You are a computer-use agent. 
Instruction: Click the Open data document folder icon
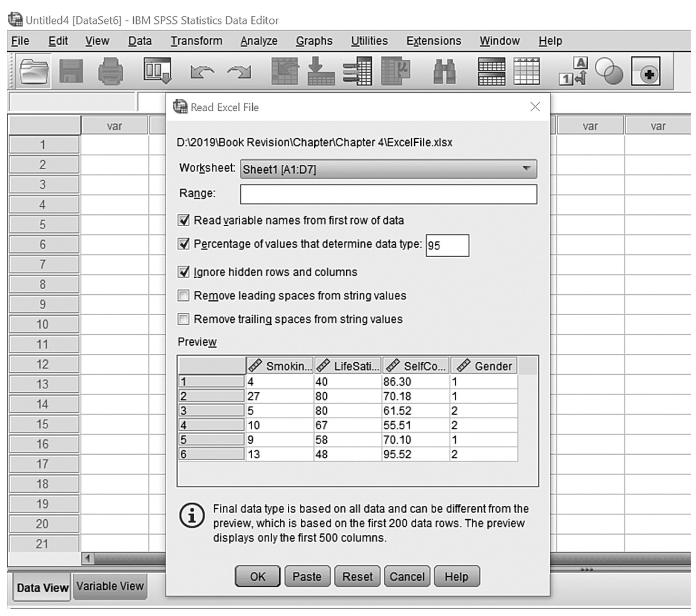(x=34, y=71)
